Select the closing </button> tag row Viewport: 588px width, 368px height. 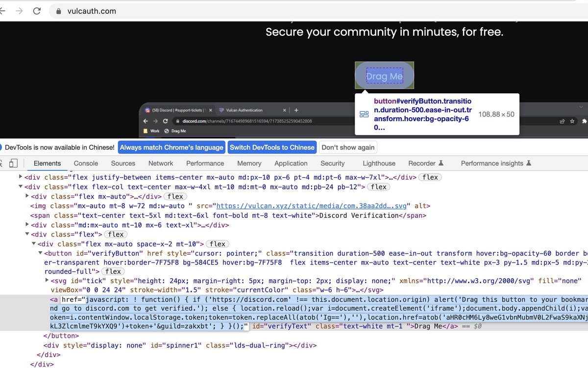pos(294,336)
